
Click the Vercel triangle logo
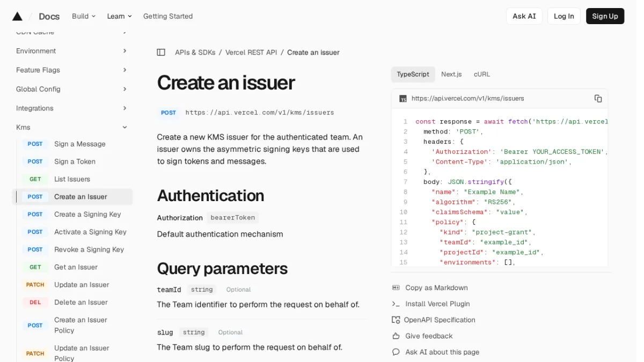pos(17,16)
